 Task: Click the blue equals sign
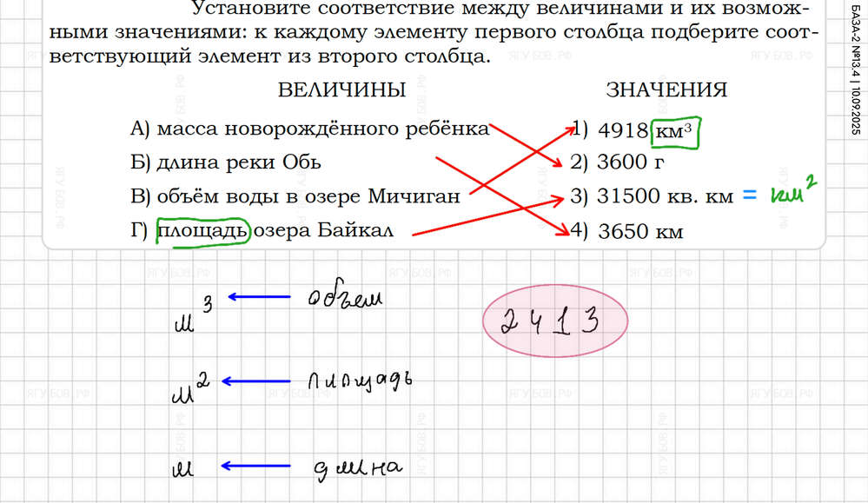[x=751, y=197]
